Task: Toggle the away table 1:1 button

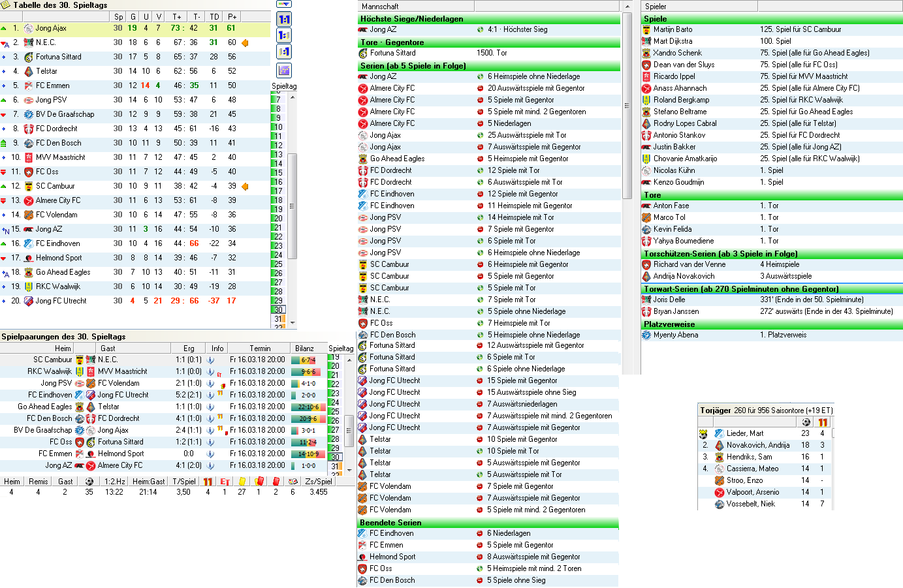Action: tap(284, 52)
